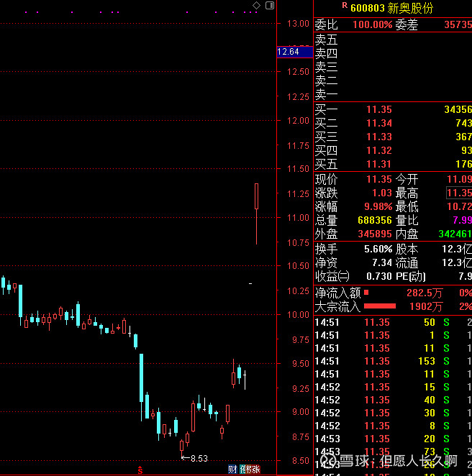Click 委比 value 100.00%
The width and height of the screenshot is (472, 476).
tap(373, 24)
